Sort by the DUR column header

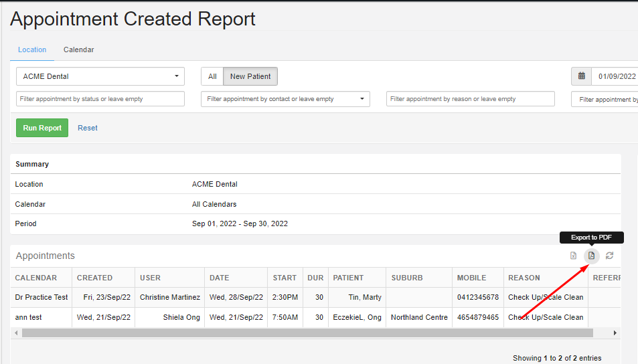tap(315, 278)
